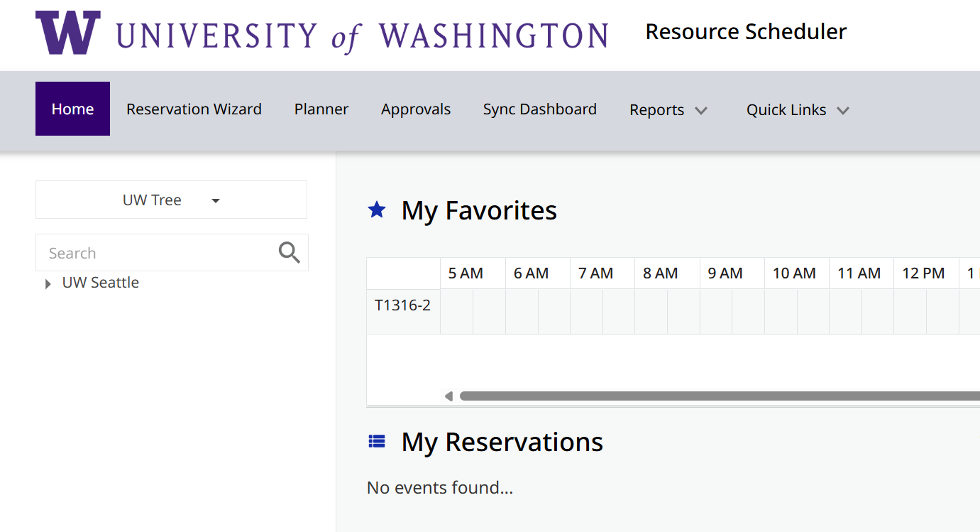
Task: Select the T1316-2 resource row label
Action: click(x=403, y=305)
